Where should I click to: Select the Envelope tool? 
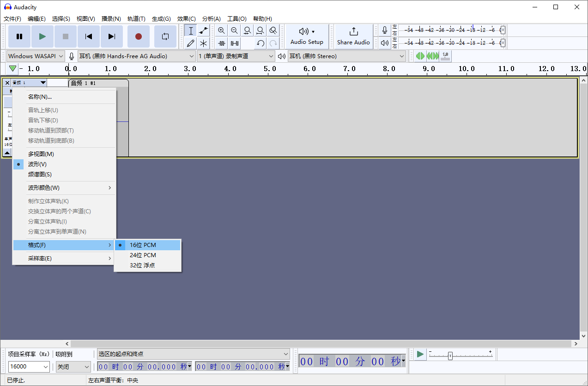pyautogui.click(x=204, y=31)
